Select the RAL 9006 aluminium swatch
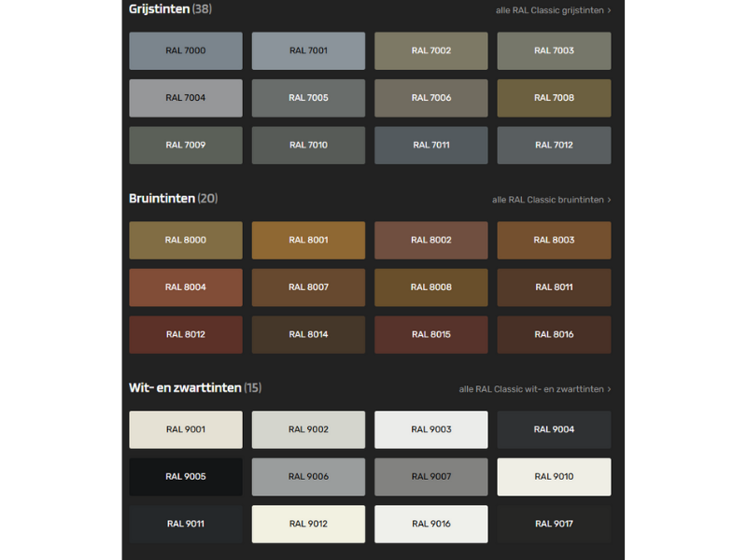This screenshot has width=747, height=560. coord(308,477)
